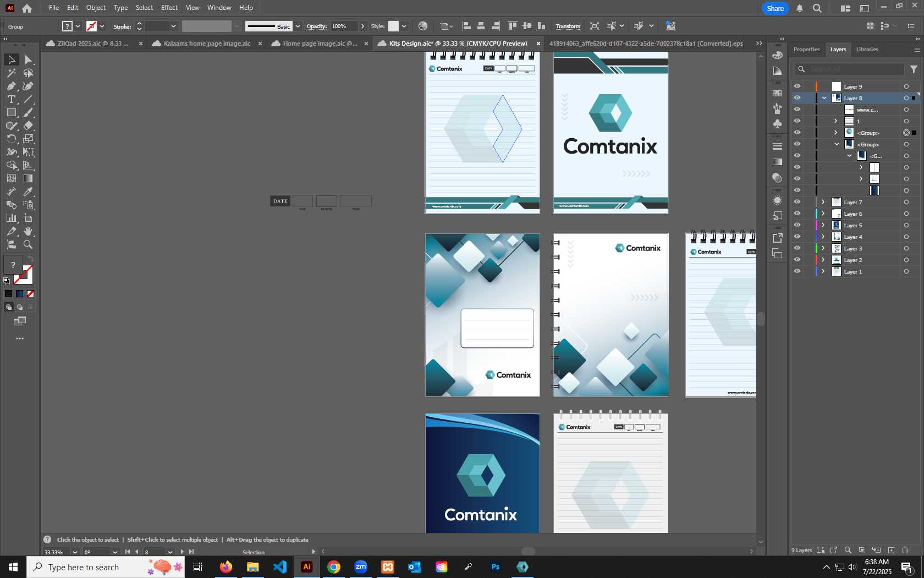Select the Free Transform tool
This screenshot has height=578, width=924.
29,152
